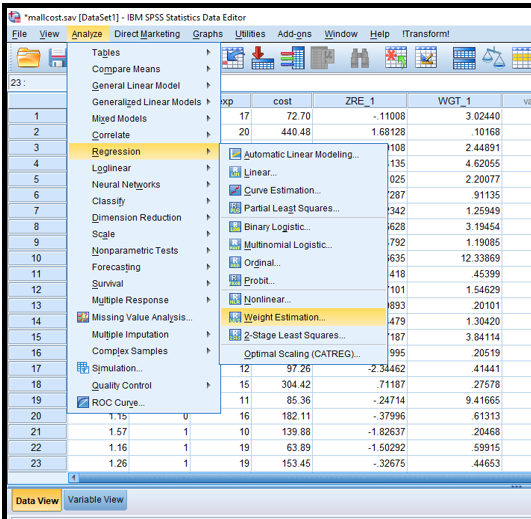Click the Multinomial Logistic icon
531x519 pixels.
point(235,244)
